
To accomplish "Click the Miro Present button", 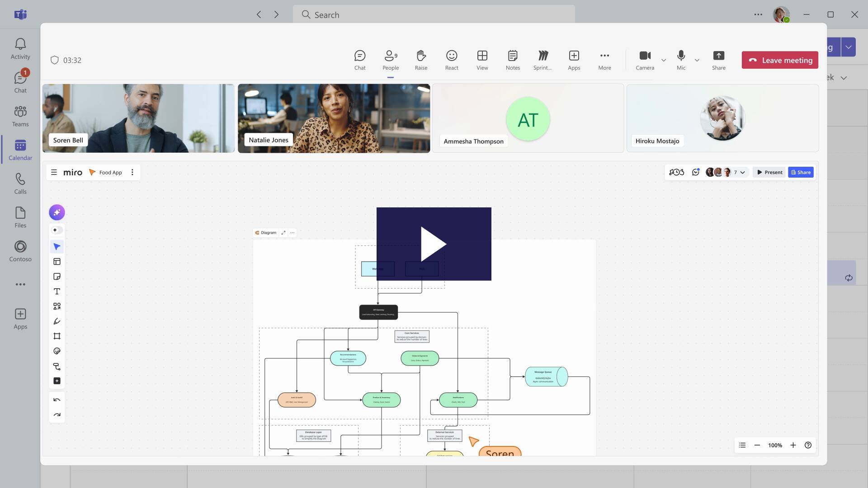I will tap(769, 173).
